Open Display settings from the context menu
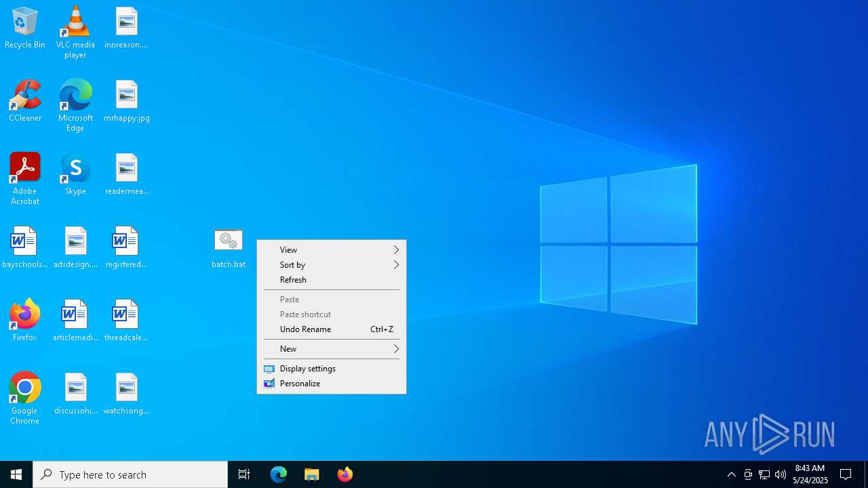This screenshot has height=488, width=868. pyautogui.click(x=332, y=369)
